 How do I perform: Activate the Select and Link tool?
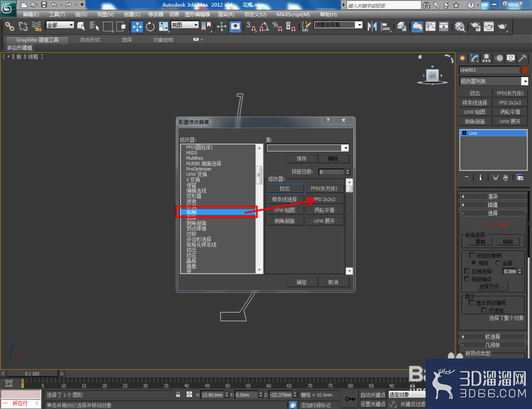click(10, 26)
